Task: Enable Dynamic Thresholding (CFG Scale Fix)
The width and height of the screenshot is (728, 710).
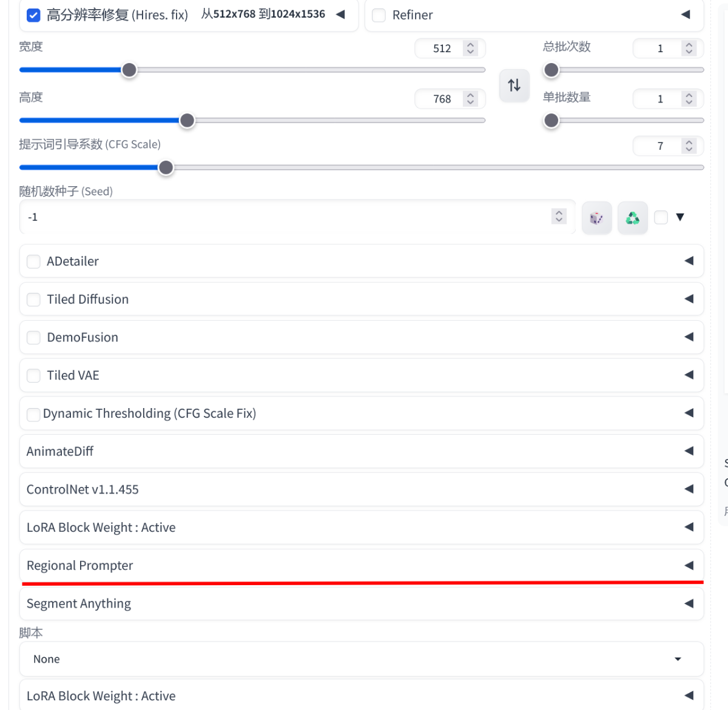Action: coord(34,414)
